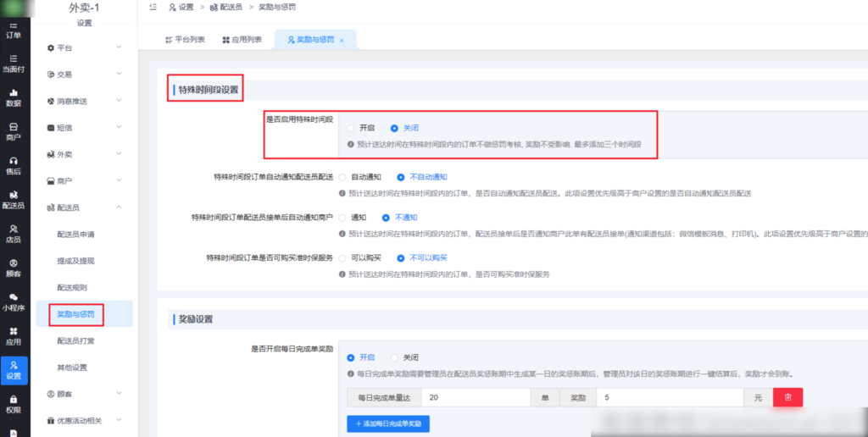Open the 店员 sidebar icon
The image size is (868, 437).
(x=14, y=235)
